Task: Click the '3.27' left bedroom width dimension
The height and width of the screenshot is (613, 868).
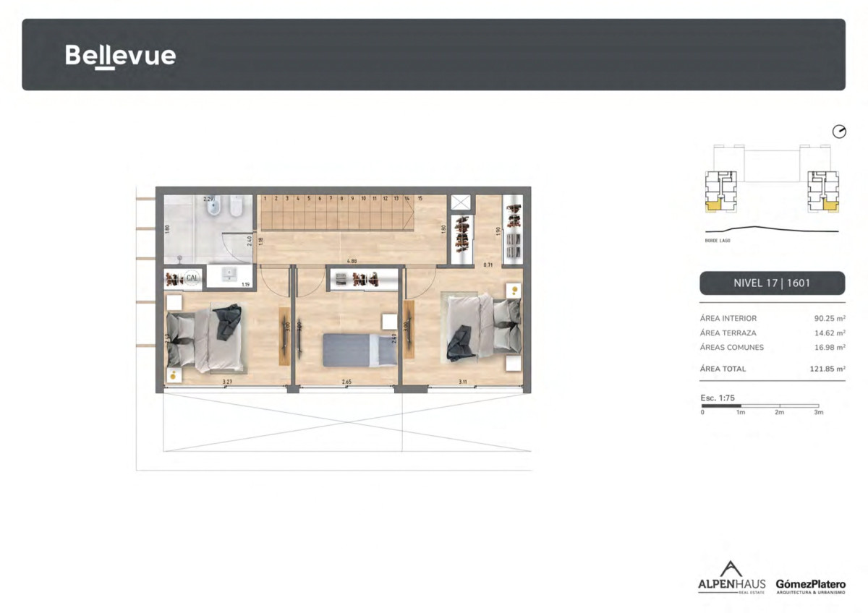Action: click(226, 381)
